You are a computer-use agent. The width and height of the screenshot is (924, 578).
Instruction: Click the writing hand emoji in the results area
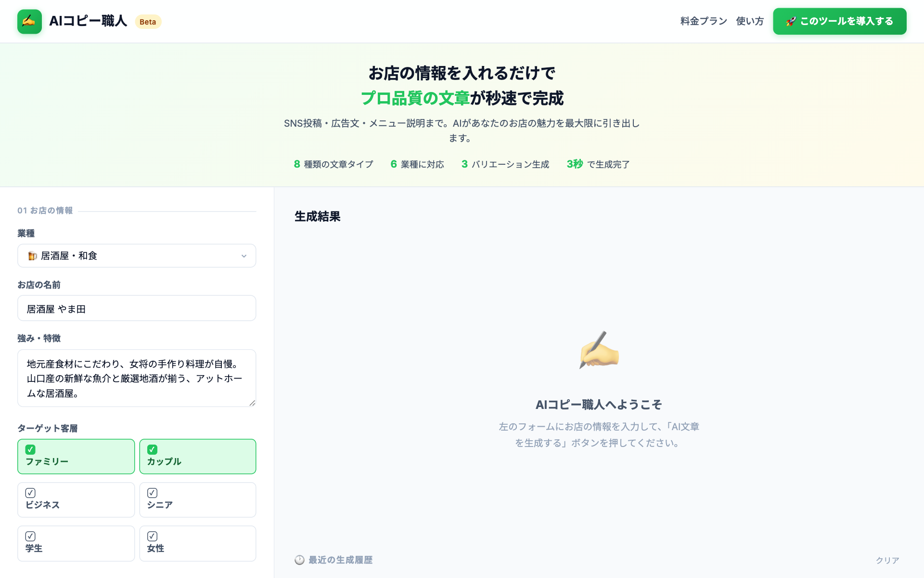pyautogui.click(x=598, y=351)
